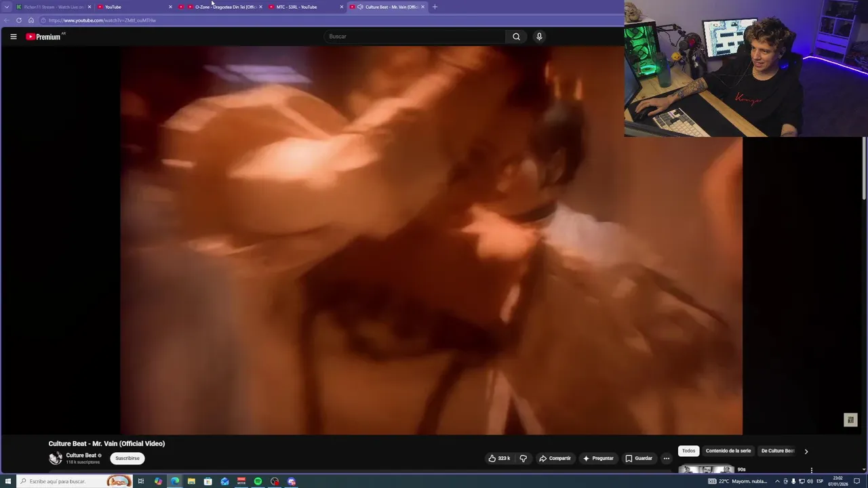The height and width of the screenshot is (488, 868).
Task: Open Culture Beat channel avatar
Action: [x=55, y=458]
